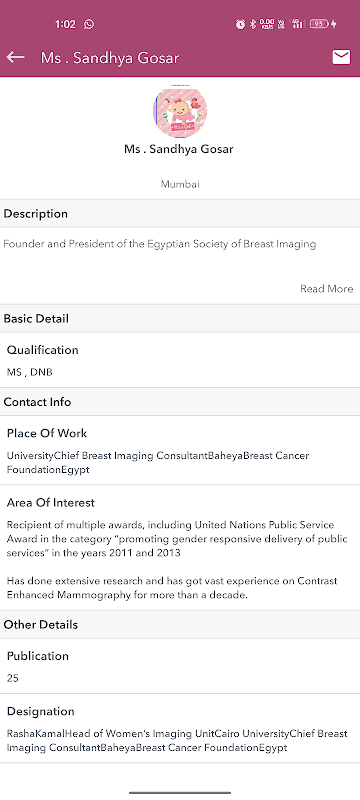Tap the Contact Info section header
Screen dimensions: 360x800
tap(180, 402)
